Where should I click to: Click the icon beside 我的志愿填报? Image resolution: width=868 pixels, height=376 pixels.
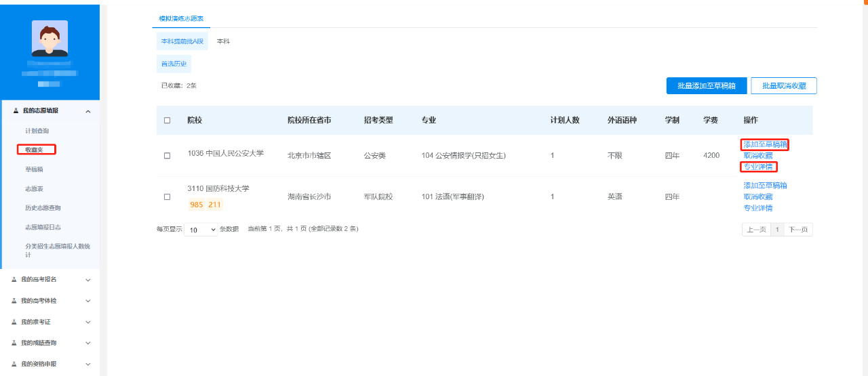16,110
